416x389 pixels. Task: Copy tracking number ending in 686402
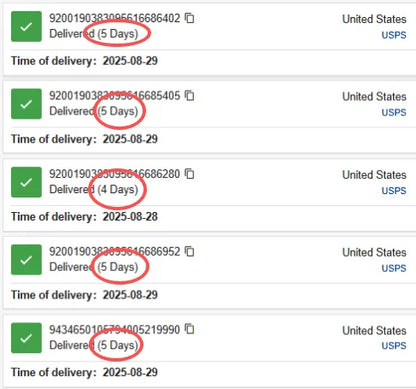190,18
